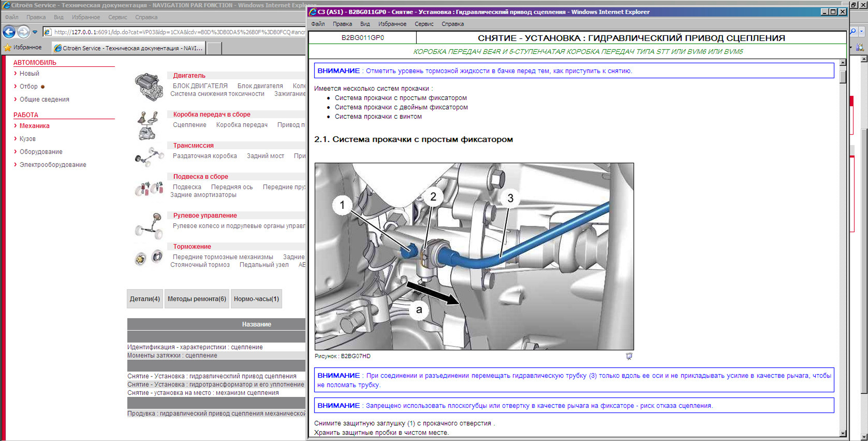Click the steering icon beside Рулевое управление
Image resolution: width=868 pixels, height=441 pixels.
pos(149,225)
